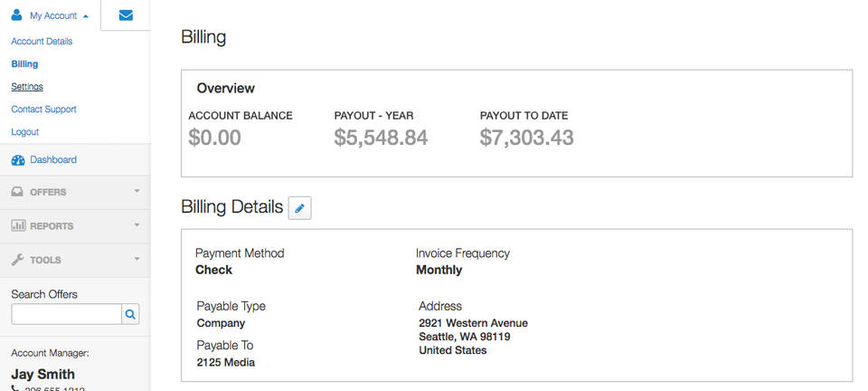Select the Billing menu item

click(x=24, y=64)
